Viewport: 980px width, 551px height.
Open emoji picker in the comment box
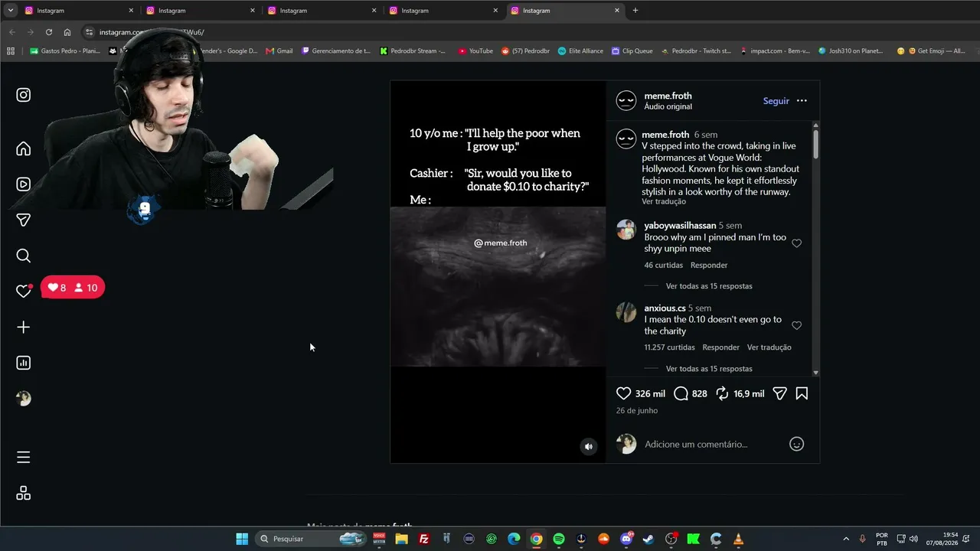(797, 444)
